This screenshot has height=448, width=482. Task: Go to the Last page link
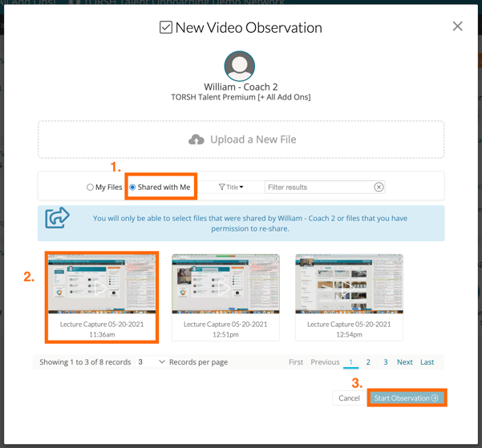point(427,362)
